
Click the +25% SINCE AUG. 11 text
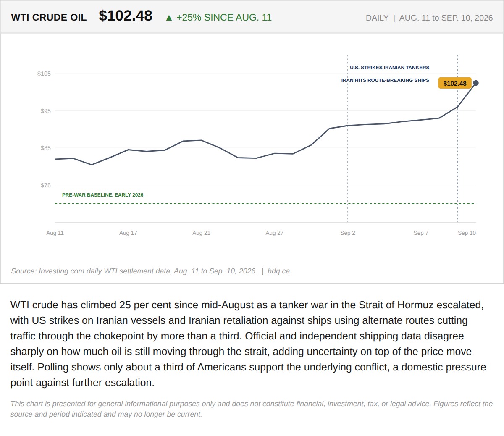(x=224, y=18)
